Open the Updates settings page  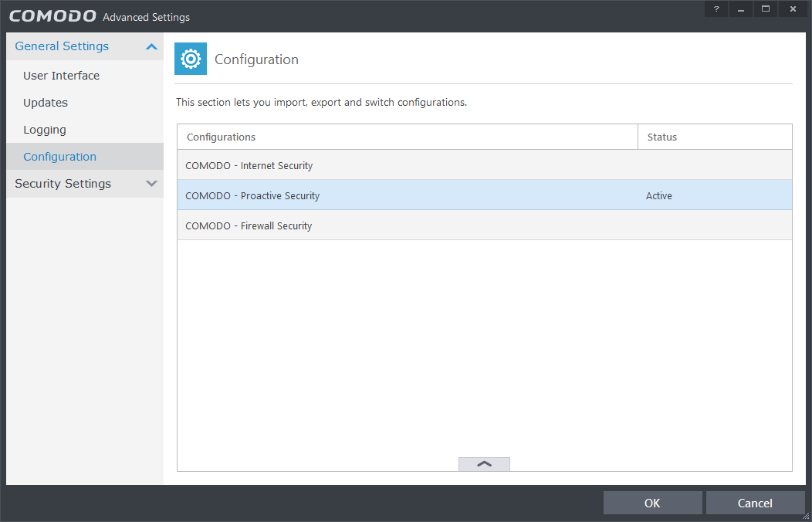pyautogui.click(x=46, y=103)
